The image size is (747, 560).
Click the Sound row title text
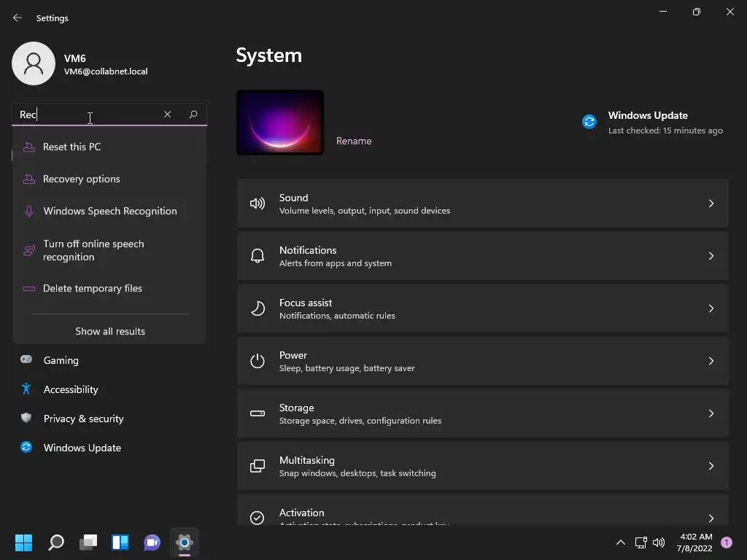pos(293,198)
